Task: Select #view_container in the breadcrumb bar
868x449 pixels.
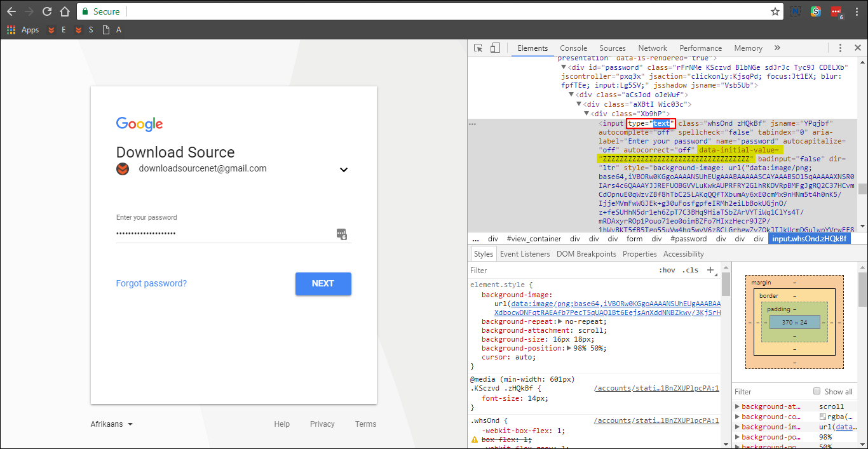Action: (x=534, y=239)
